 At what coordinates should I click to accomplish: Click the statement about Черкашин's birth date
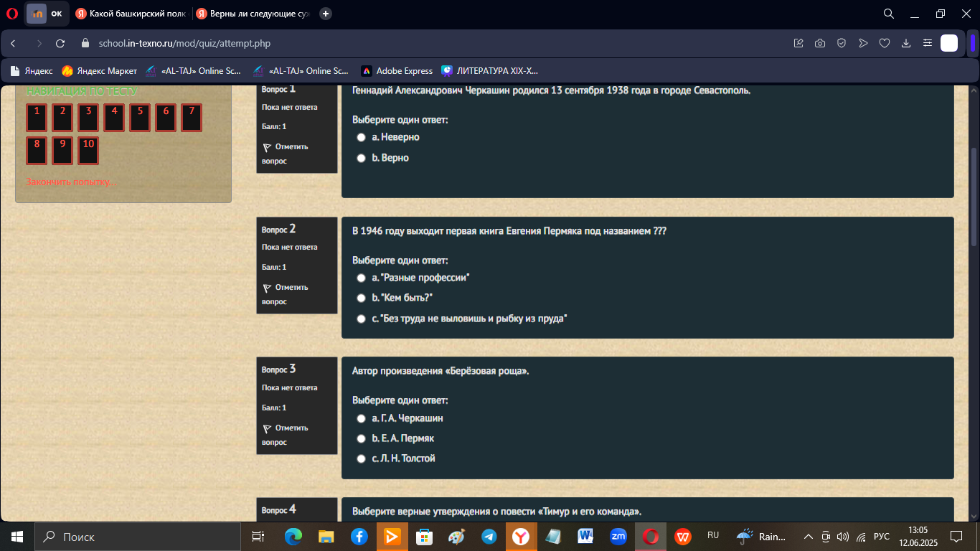click(551, 91)
